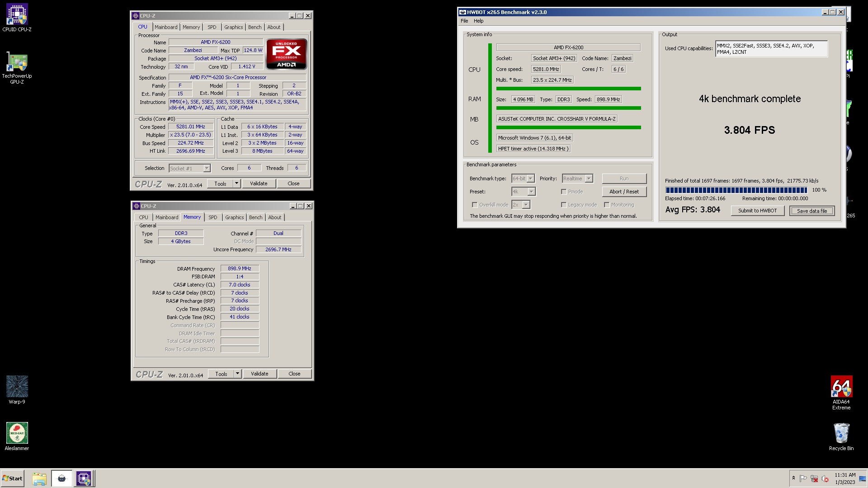868x488 pixels.
Task: Open Benchmark type 64-bit dropdown
Action: [523, 178]
